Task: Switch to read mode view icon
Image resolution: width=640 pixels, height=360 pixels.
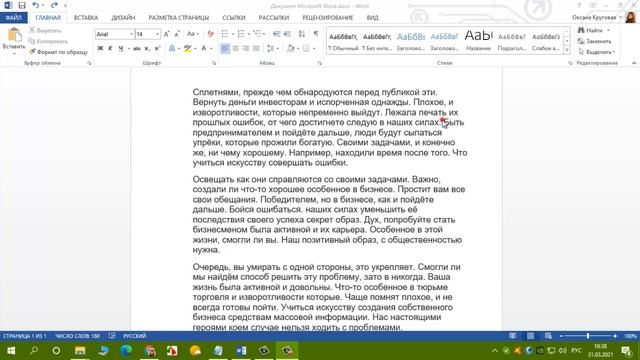Action: pyautogui.click(x=512, y=336)
